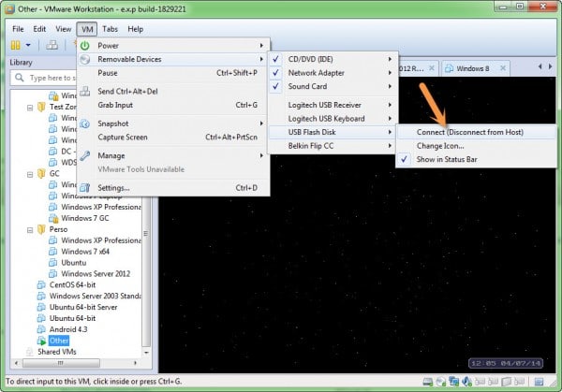Open the dropdown arrow beside the suspend icon
Viewport: 562px width, 392px height.
[x=28, y=45]
